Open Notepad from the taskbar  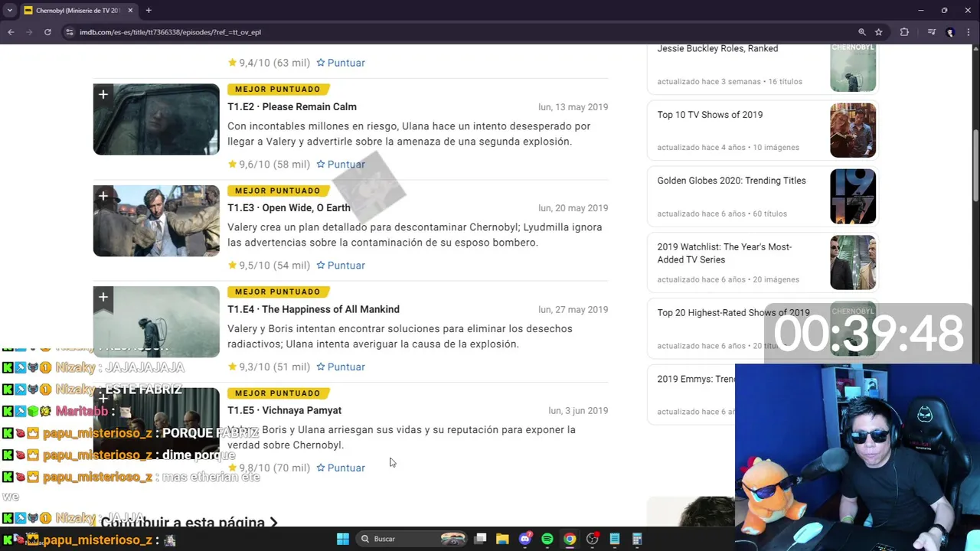pos(614,539)
